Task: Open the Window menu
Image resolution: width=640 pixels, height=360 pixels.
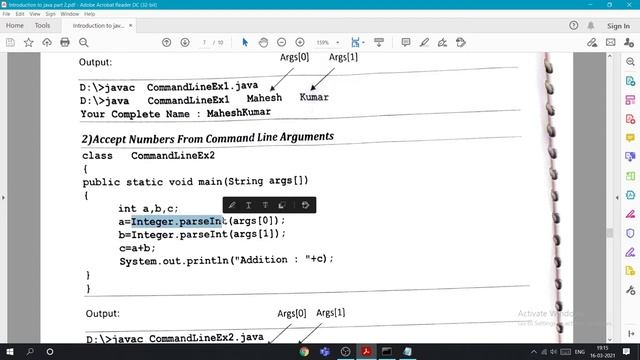Action: point(70,14)
